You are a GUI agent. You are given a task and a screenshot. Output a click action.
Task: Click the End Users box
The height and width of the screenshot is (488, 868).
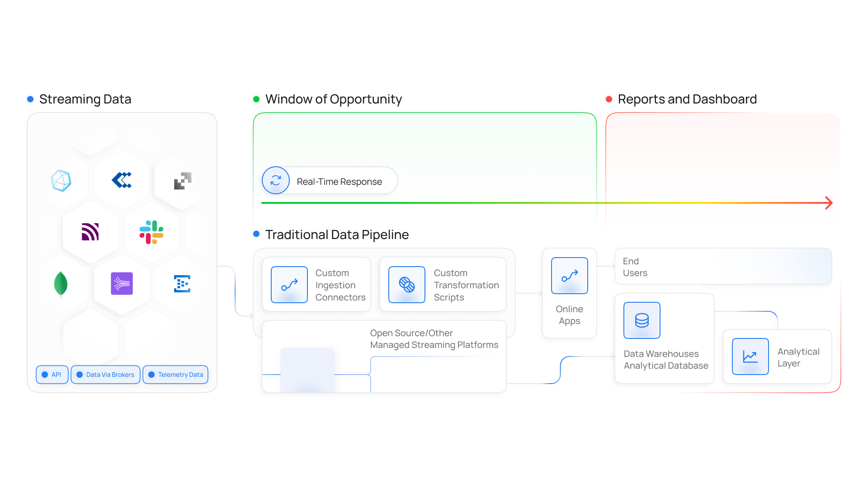(x=723, y=266)
